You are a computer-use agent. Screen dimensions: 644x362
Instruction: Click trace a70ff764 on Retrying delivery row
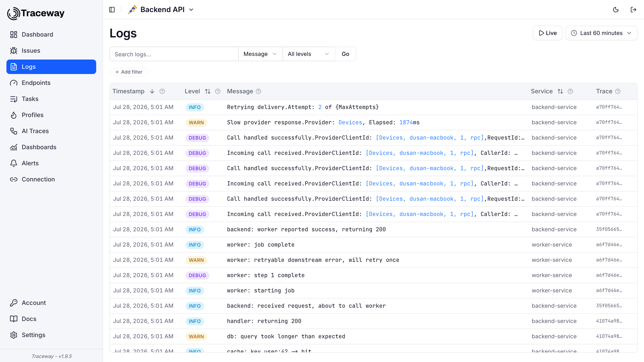(609, 107)
